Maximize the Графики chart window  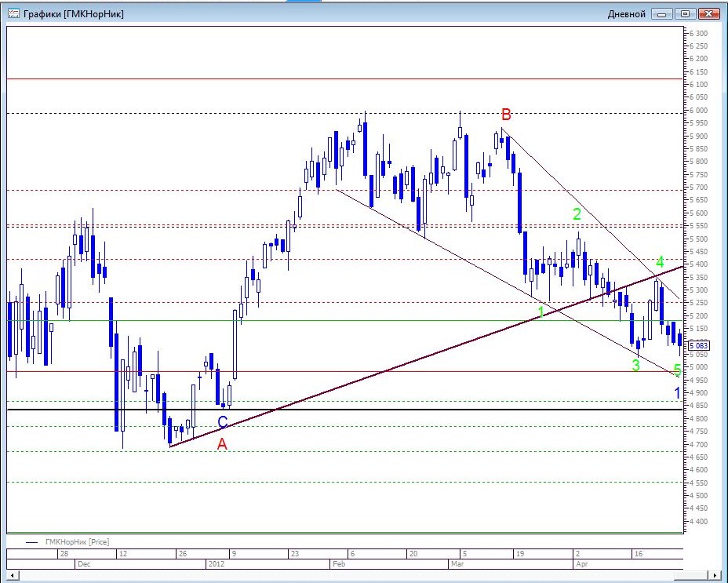coord(686,14)
